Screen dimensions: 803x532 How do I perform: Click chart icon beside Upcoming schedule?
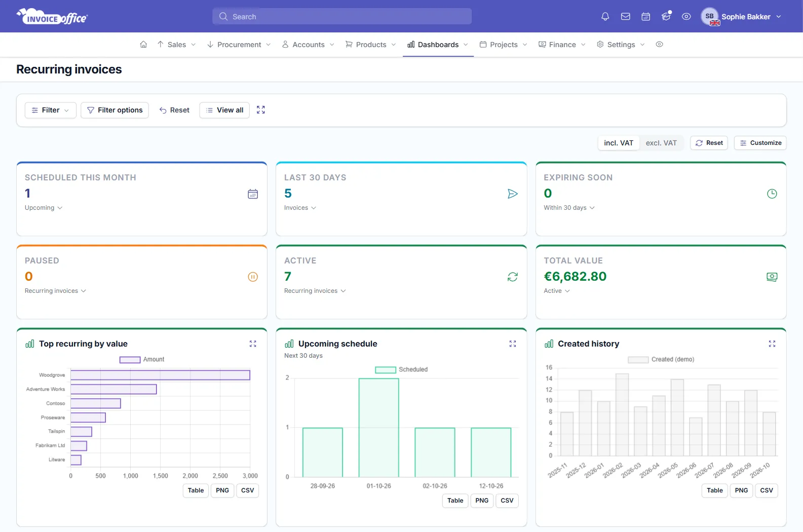point(289,344)
